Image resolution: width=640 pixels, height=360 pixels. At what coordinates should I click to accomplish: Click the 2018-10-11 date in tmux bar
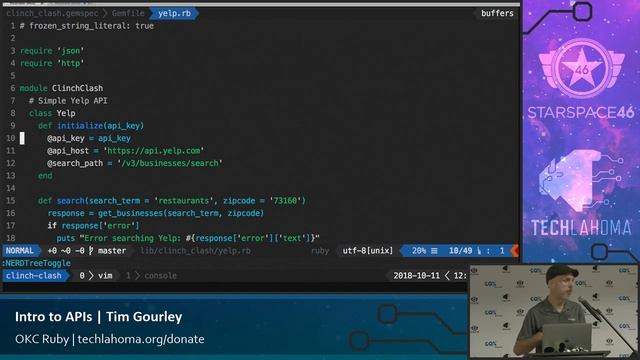coord(416,276)
